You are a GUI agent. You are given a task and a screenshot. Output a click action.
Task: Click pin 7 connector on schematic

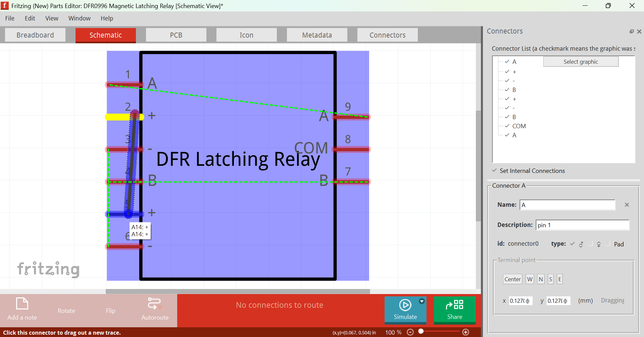(x=351, y=182)
